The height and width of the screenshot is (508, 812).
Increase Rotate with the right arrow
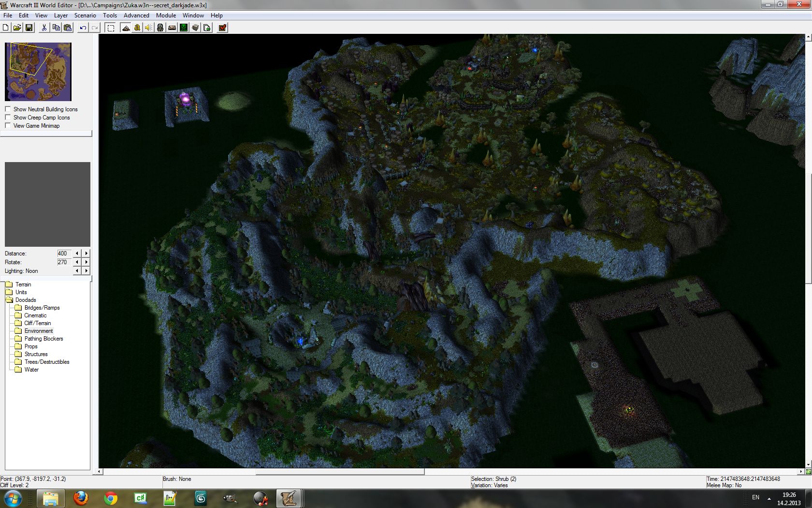coord(86,262)
